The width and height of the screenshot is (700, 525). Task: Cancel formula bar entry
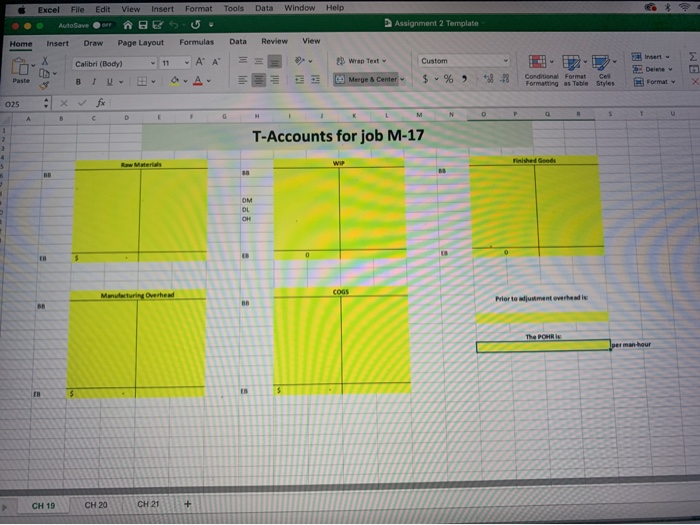(x=64, y=104)
